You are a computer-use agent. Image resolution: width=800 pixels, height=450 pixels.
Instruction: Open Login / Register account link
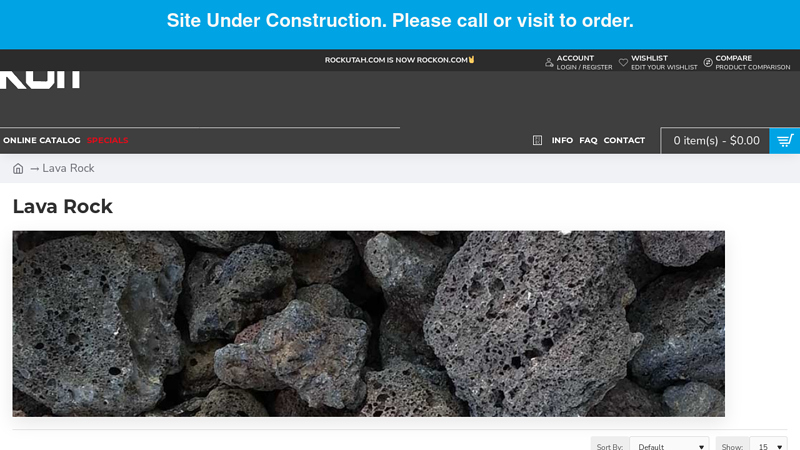584,67
